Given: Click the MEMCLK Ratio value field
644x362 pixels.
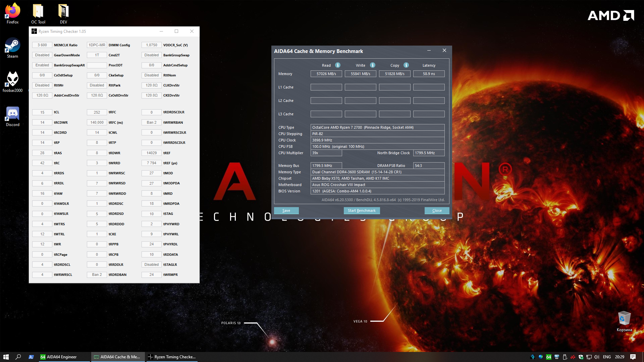Looking at the screenshot, I should [42, 45].
